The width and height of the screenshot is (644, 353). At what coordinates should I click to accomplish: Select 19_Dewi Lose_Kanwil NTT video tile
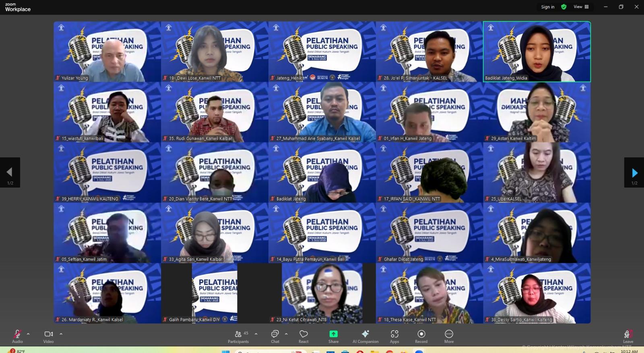click(215, 52)
